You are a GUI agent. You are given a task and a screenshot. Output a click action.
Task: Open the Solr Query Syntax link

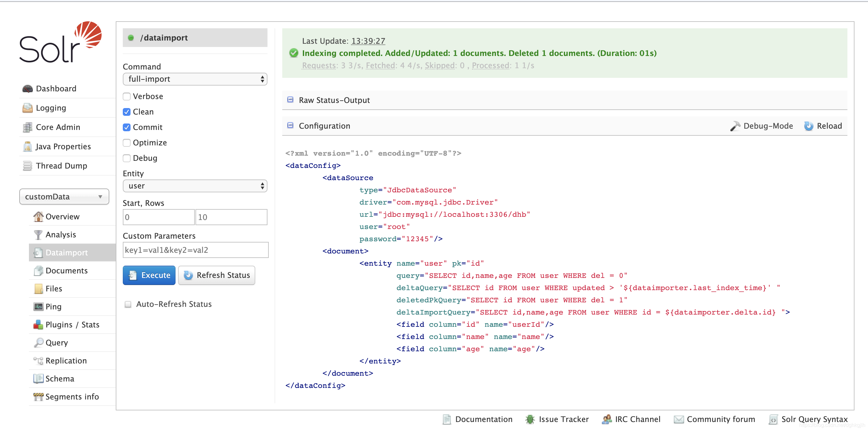pos(809,419)
